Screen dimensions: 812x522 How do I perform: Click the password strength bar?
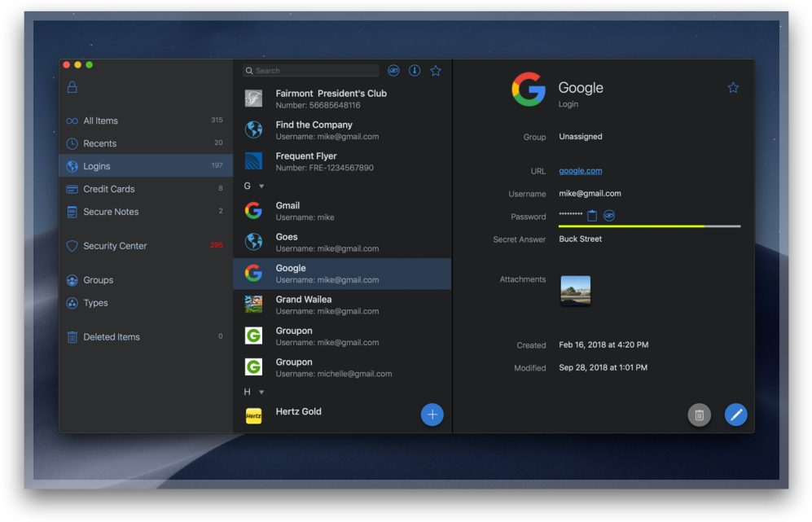648,226
